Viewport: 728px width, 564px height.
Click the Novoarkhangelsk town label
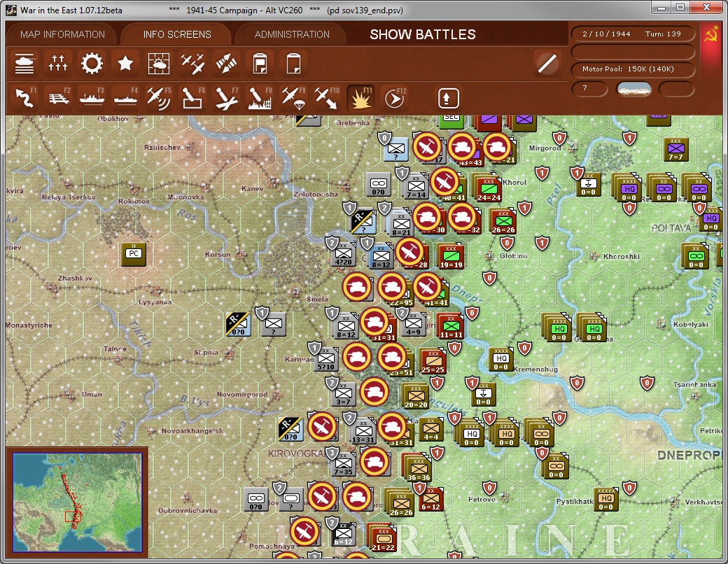[x=192, y=431]
